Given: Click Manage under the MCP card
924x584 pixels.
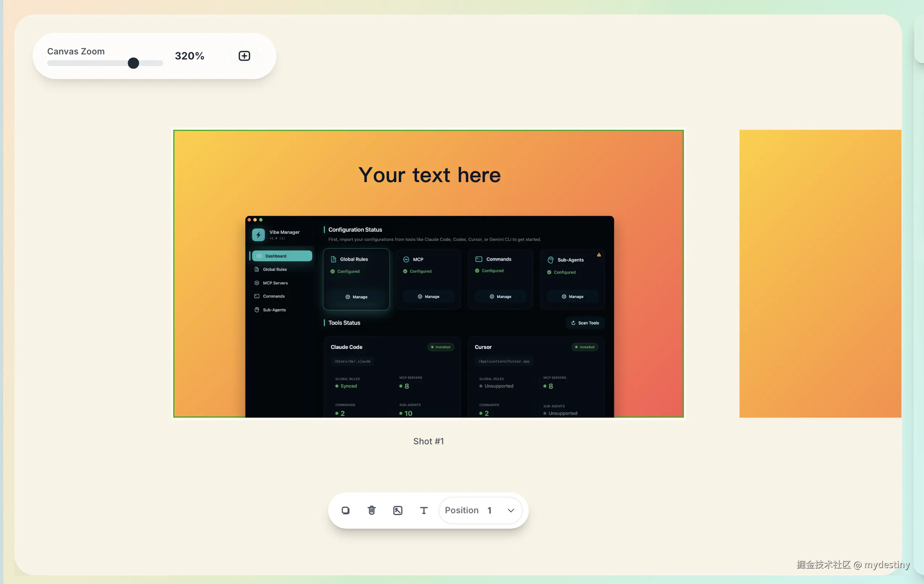Looking at the screenshot, I should click(x=428, y=297).
